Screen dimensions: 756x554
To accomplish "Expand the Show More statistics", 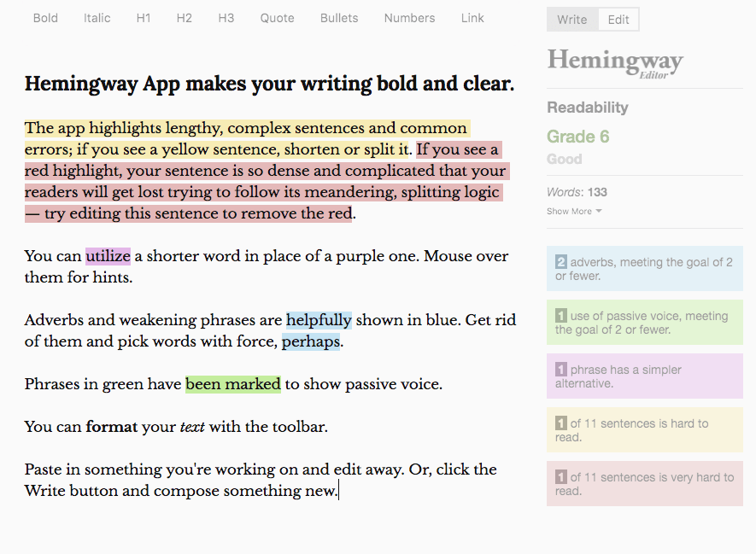I will click(574, 211).
